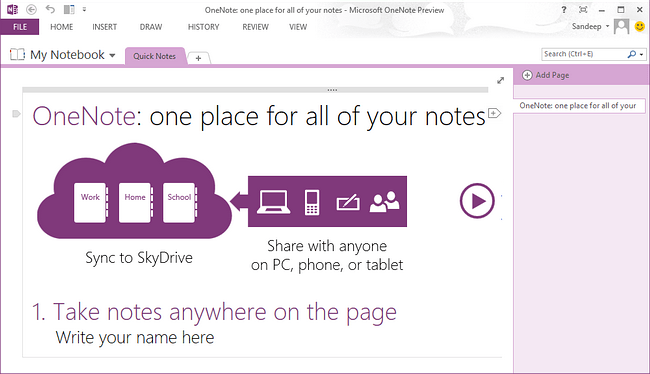
Task: Open the search scope dropdown arrow
Action: (x=642, y=54)
